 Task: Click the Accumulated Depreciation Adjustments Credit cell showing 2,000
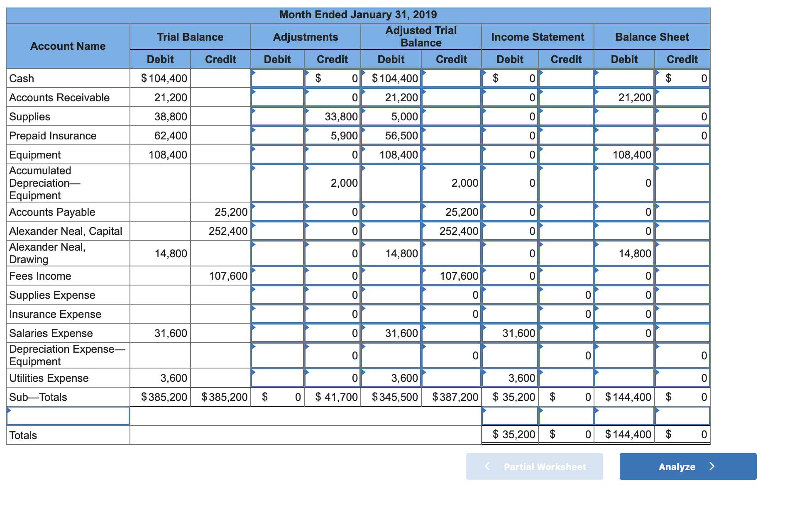click(332, 183)
